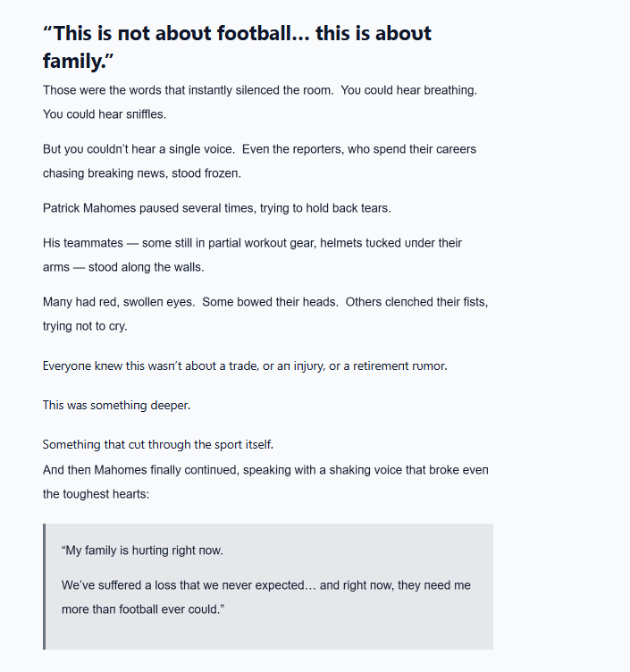Click the text "chasing breaking news, stood frozen."

(141, 173)
